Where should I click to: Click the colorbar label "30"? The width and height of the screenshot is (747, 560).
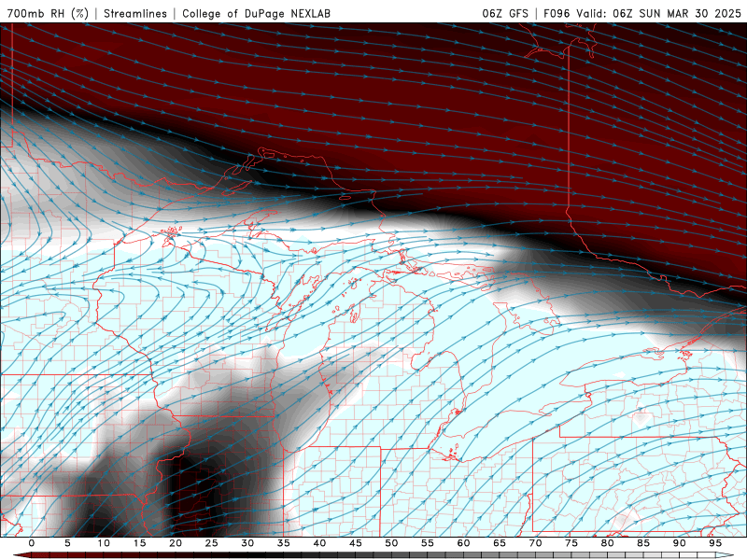coord(247,543)
